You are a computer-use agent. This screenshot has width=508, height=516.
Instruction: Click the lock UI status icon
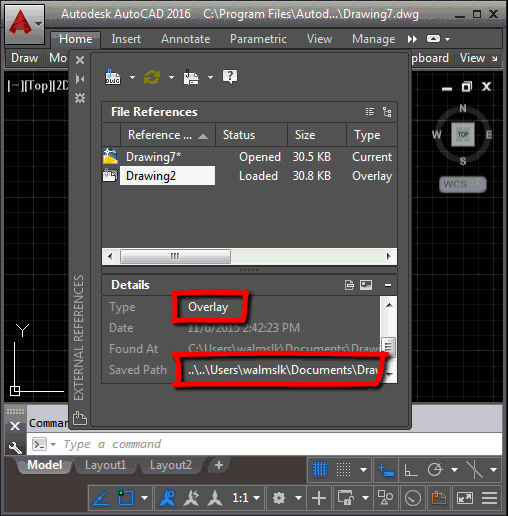point(345,498)
